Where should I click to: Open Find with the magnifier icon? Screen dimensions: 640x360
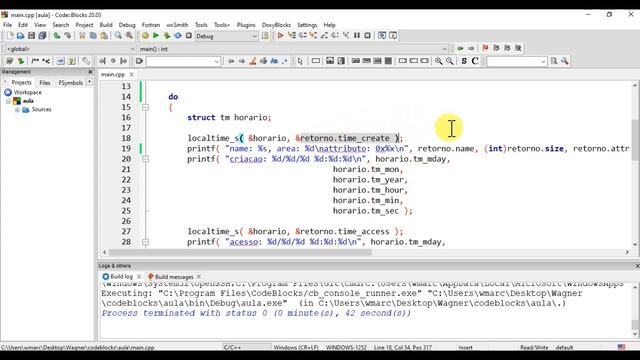point(118,36)
